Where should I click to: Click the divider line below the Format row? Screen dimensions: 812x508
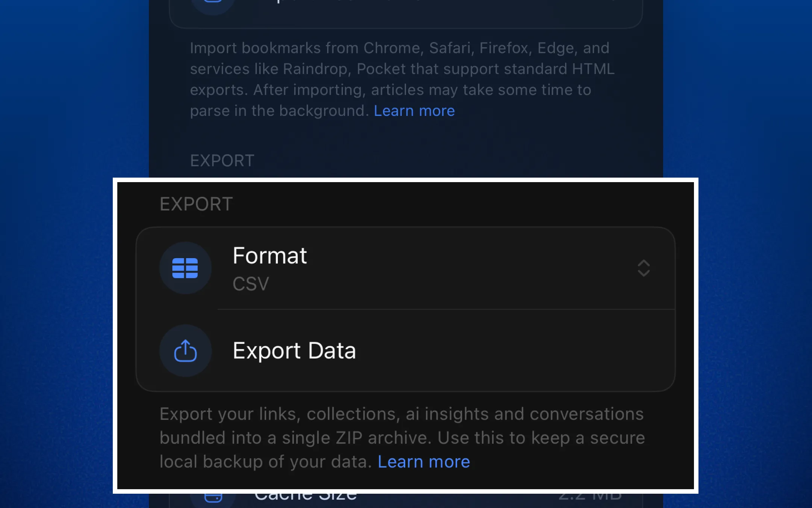446,309
